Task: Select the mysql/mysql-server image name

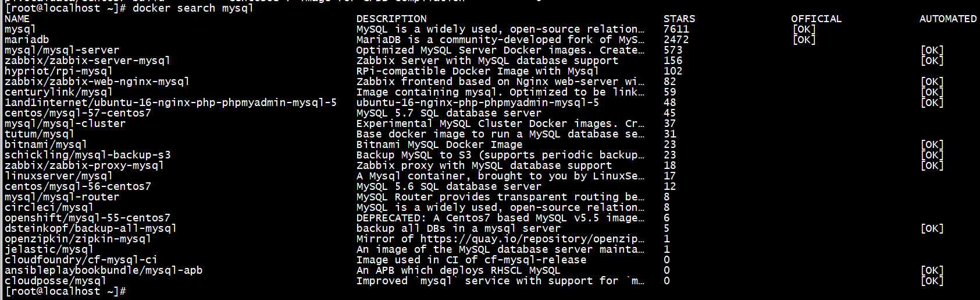Action: tap(62, 50)
